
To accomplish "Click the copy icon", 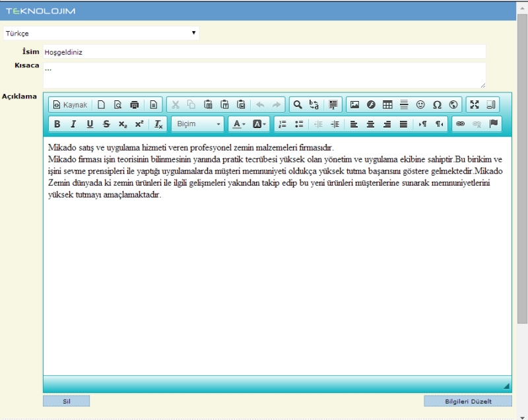I will (x=191, y=105).
